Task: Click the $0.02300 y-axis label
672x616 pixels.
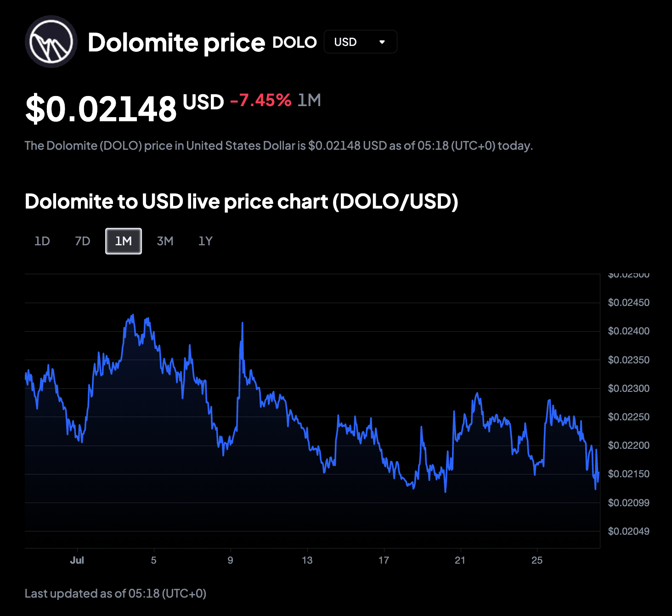Action: (x=628, y=389)
